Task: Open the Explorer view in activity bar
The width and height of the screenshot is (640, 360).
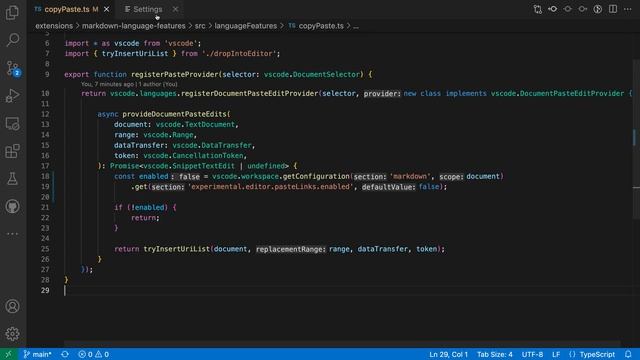Action: [x=12, y=12]
